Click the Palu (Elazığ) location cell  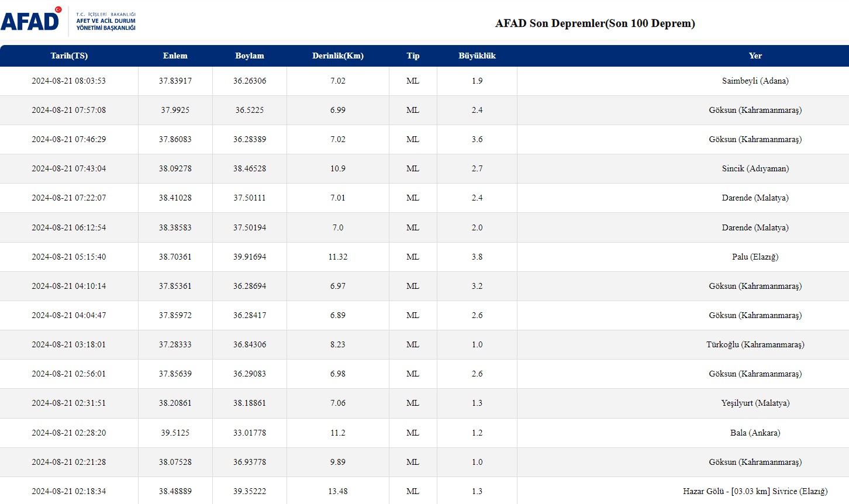tap(755, 257)
